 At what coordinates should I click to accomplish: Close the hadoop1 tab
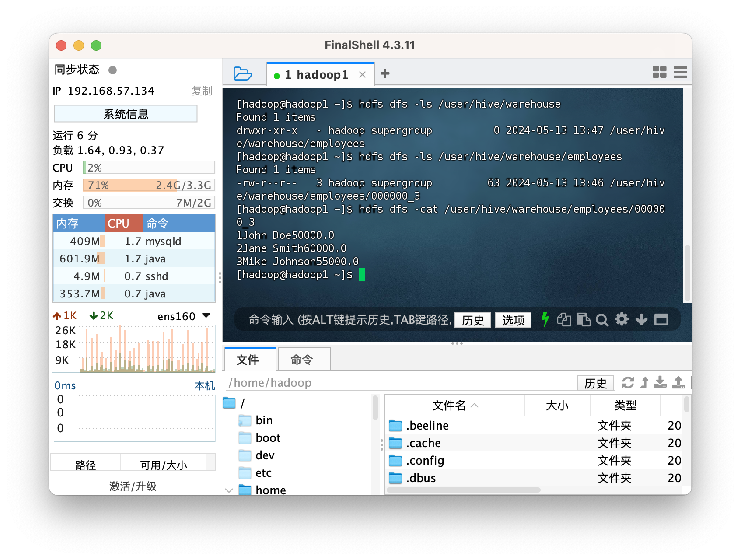[362, 75]
